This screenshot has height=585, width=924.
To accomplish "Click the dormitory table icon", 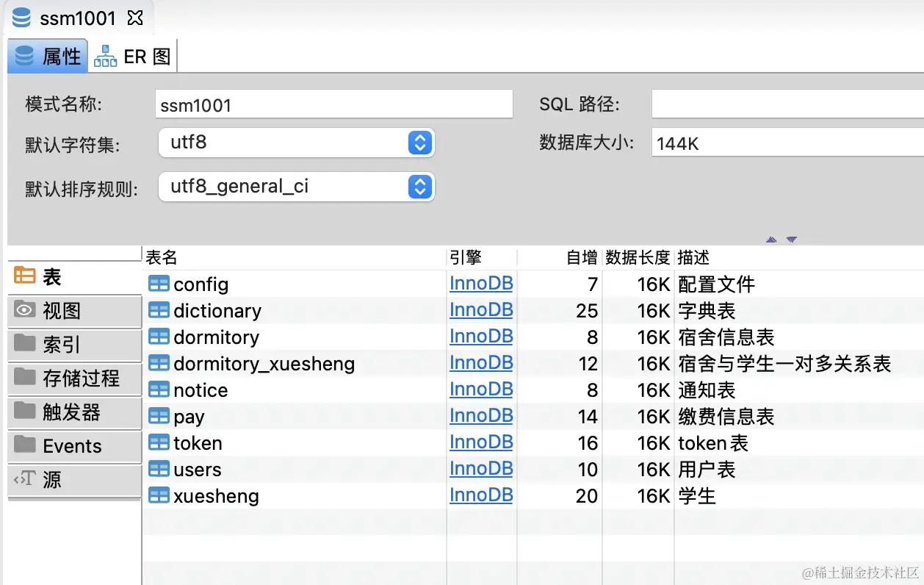I will point(159,337).
